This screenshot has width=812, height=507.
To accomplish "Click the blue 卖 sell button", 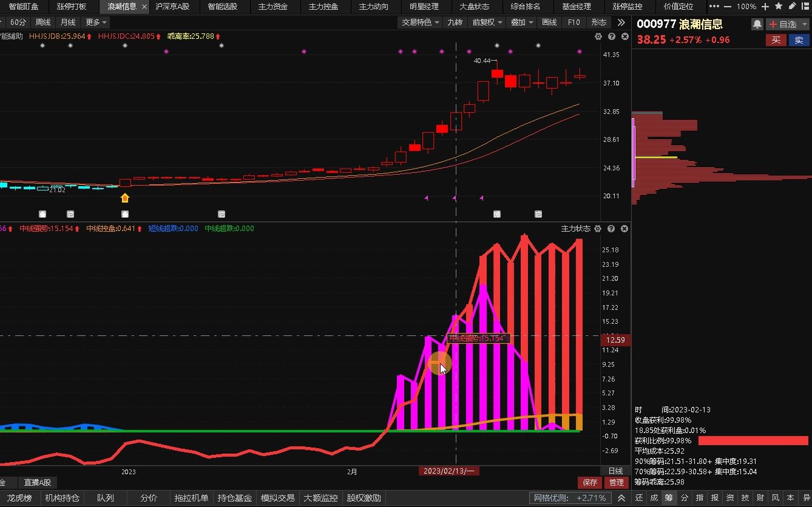I will [799, 40].
